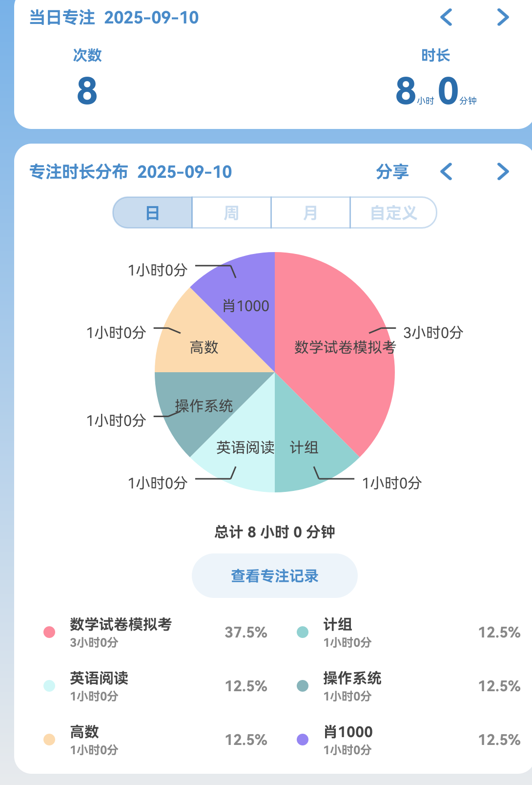Viewport: 532px width, 785px height.
Task: Switch to the 周 view tab
Action: (x=231, y=213)
